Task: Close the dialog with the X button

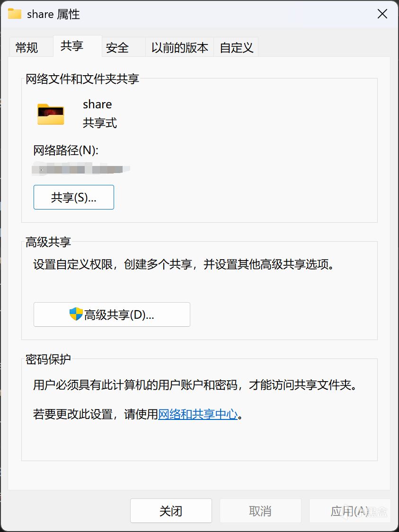Action: (382, 14)
